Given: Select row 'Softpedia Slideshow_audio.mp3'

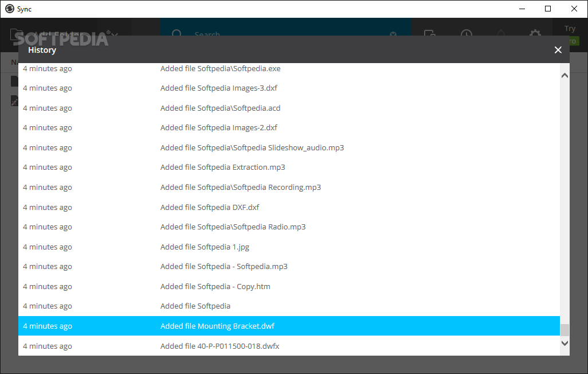Looking at the screenshot, I should pos(289,148).
